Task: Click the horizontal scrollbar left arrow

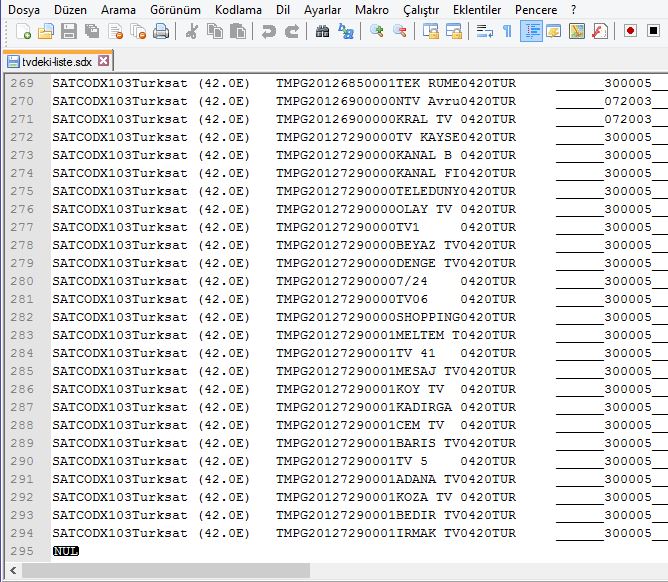Action: [13, 570]
